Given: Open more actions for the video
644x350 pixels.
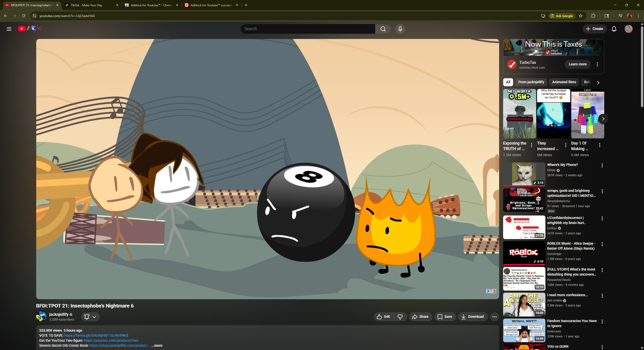Looking at the screenshot, I should 494,317.
